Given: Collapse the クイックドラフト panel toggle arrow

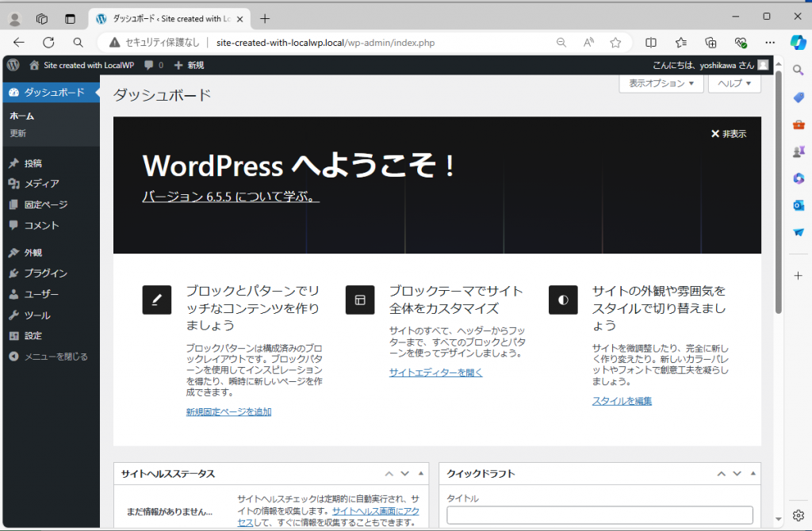Looking at the screenshot, I should tap(752, 473).
